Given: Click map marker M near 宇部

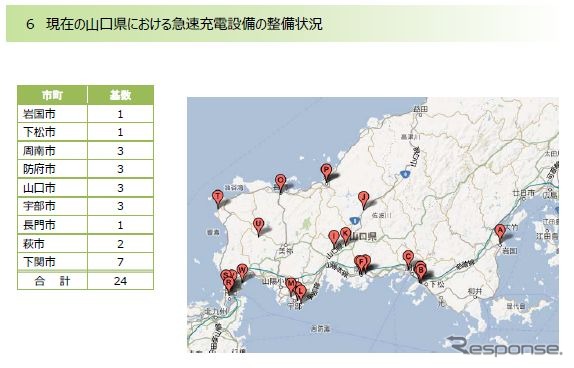Looking at the screenshot, I should 291,286.
